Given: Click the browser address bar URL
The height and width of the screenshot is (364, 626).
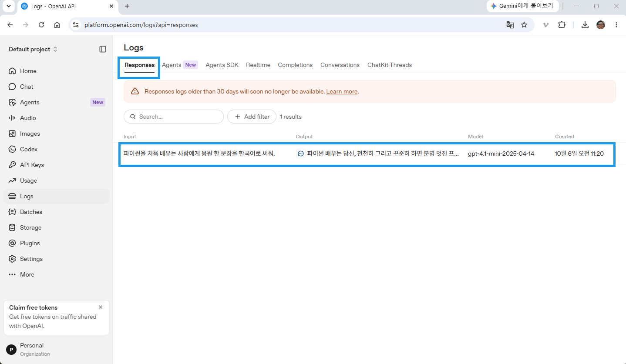Looking at the screenshot, I should (141, 25).
